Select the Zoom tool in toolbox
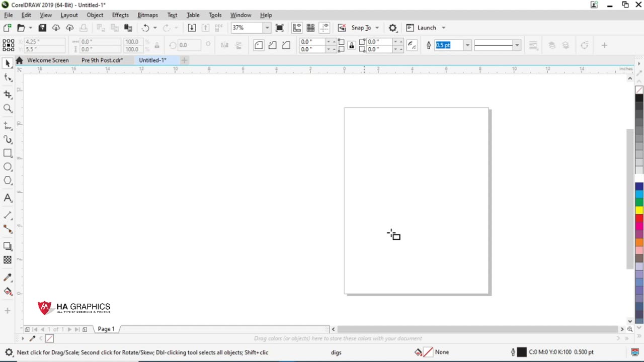Screen dimensions: 644x362 coord(8,108)
